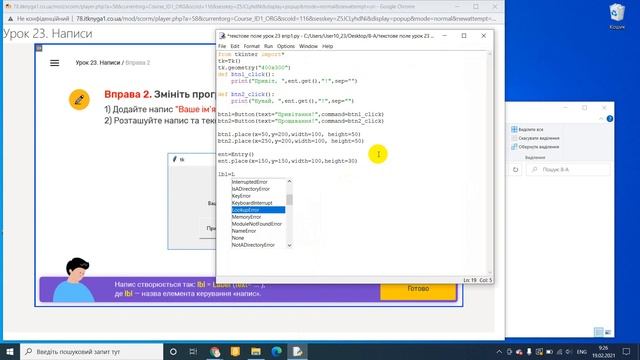Open the Window menu in IDLE
Image resolution: width=640 pixels, height=360 pixels.
coord(308,46)
